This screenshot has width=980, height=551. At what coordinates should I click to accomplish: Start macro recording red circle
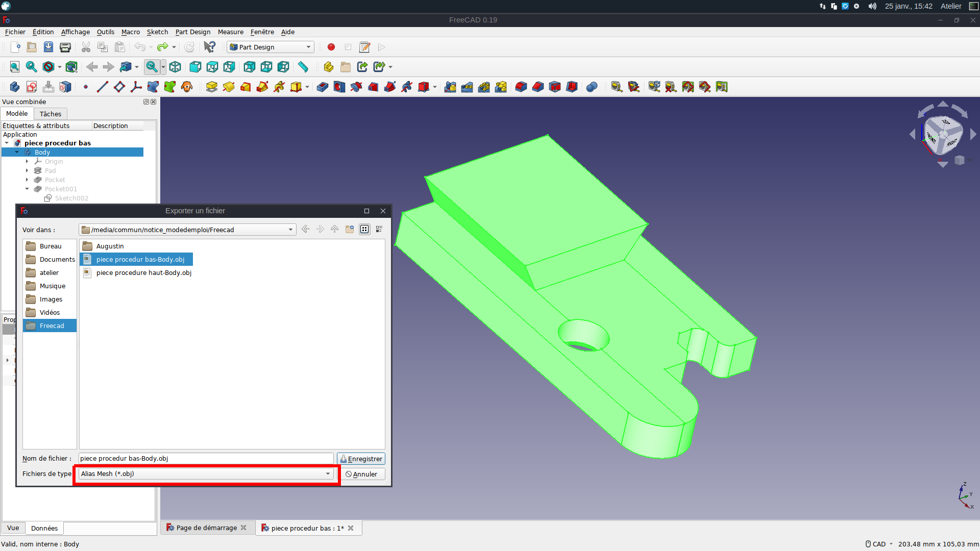[331, 47]
